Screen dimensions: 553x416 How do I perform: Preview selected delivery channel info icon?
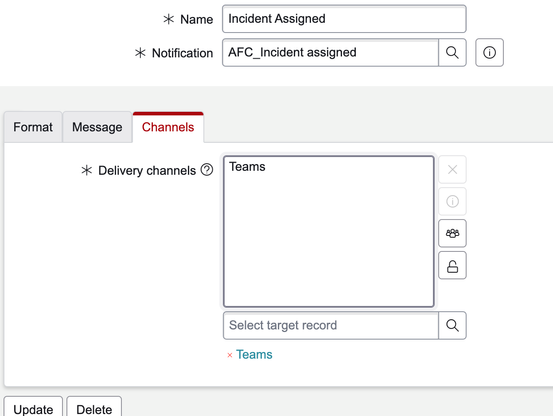(452, 201)
